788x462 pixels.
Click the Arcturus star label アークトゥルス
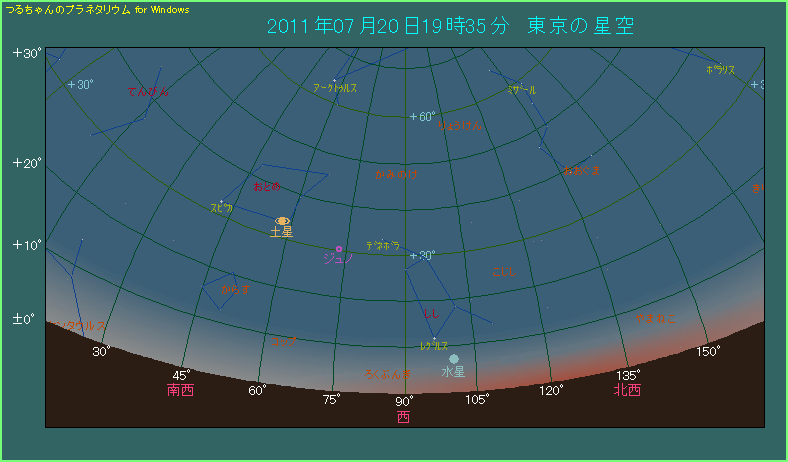[334, 88]
